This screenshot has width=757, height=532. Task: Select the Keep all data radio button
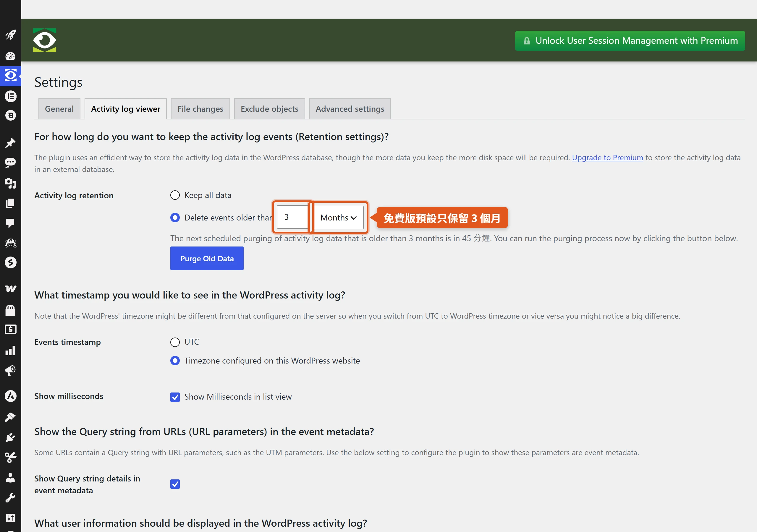click(x=175, y=195)
